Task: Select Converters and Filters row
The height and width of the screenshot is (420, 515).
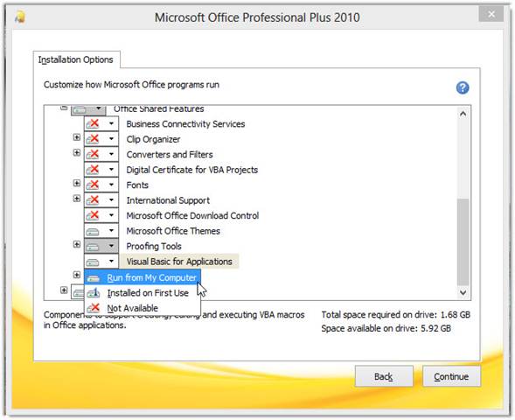Action: [x=170, y=155]
